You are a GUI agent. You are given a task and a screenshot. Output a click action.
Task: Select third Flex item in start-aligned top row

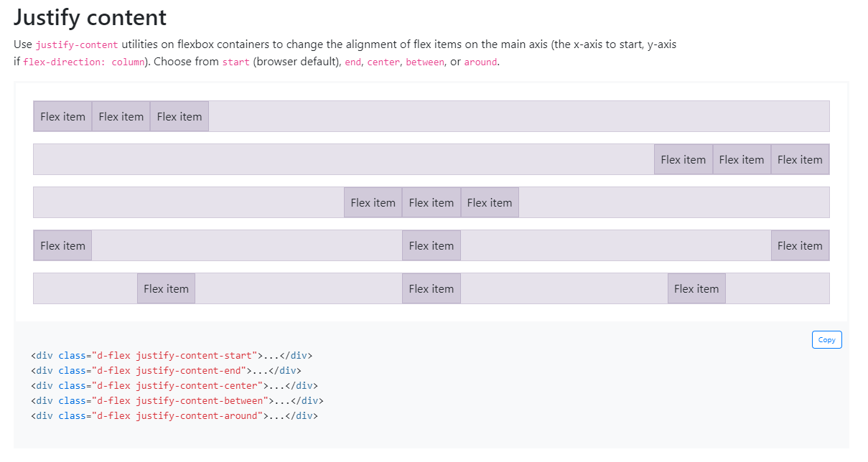(x=179, y=117)
